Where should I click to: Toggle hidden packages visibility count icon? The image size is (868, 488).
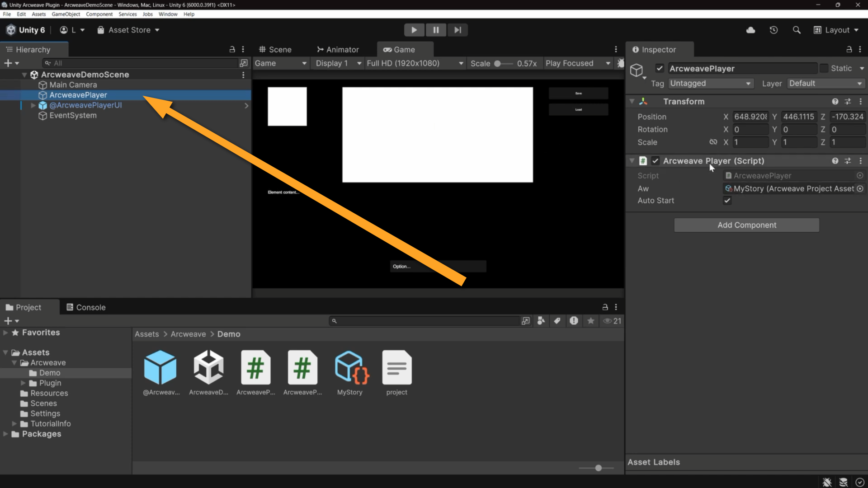tap(612, 321)
